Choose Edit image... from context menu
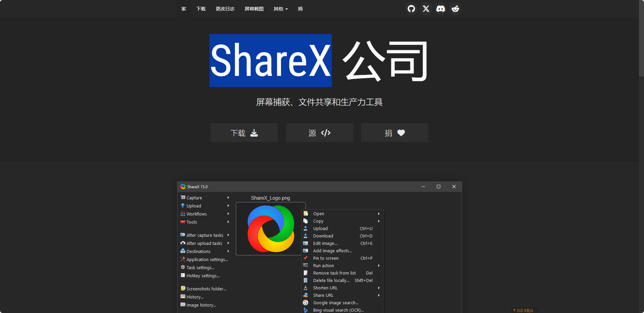 [x=325, y=244]
